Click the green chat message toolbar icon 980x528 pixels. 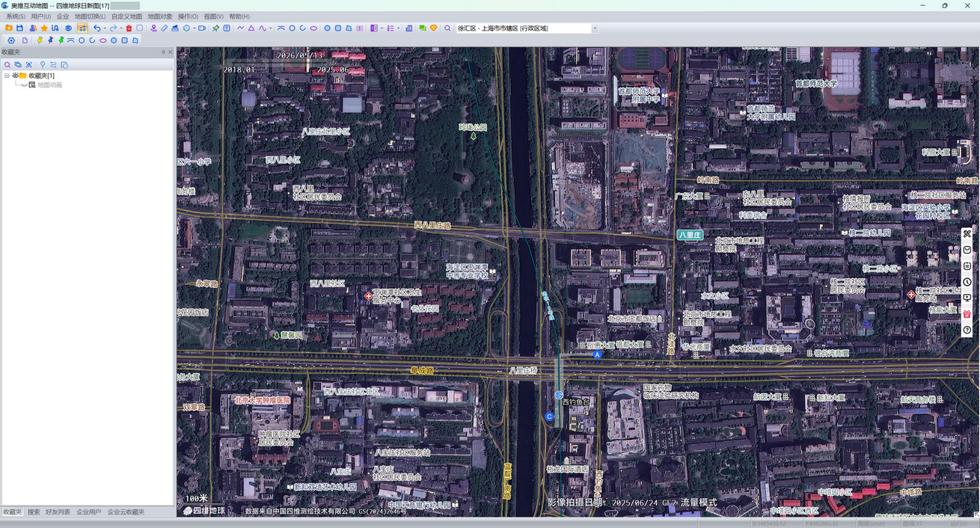pyautogui.click(x=423, y=28)
